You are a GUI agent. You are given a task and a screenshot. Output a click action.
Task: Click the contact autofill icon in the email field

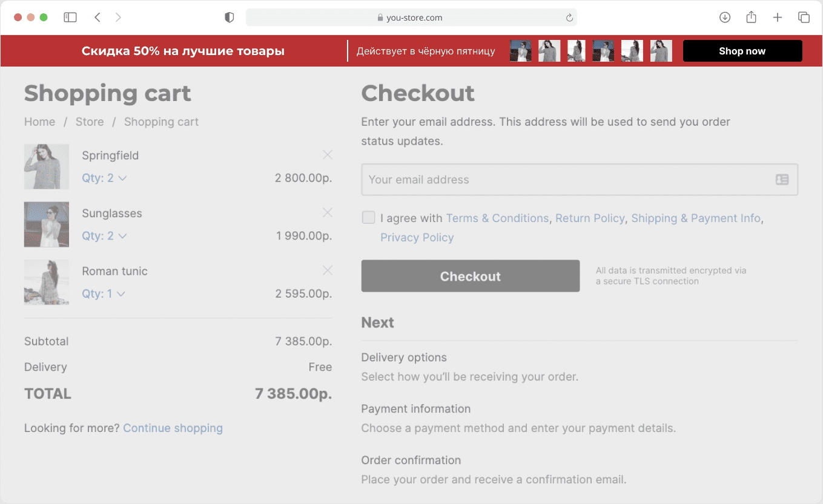(x=782, y=180)
